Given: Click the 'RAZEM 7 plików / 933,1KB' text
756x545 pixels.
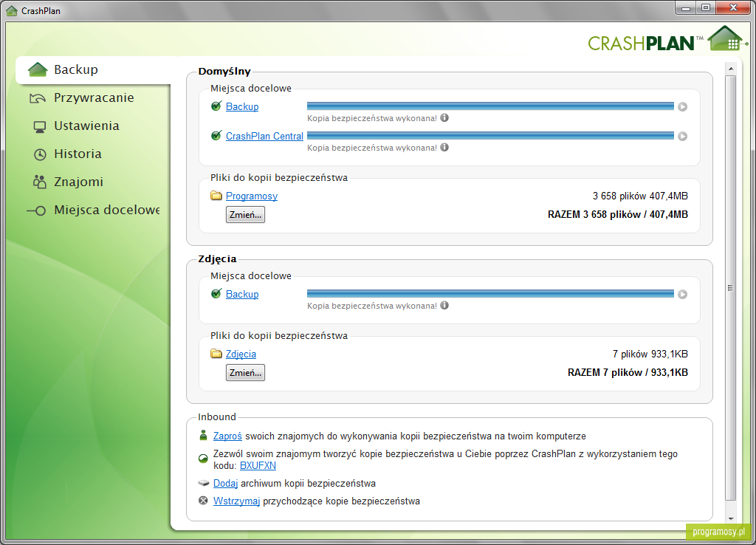Looking at the screenshot, I should pyautogui.click(x=628, y=372).
